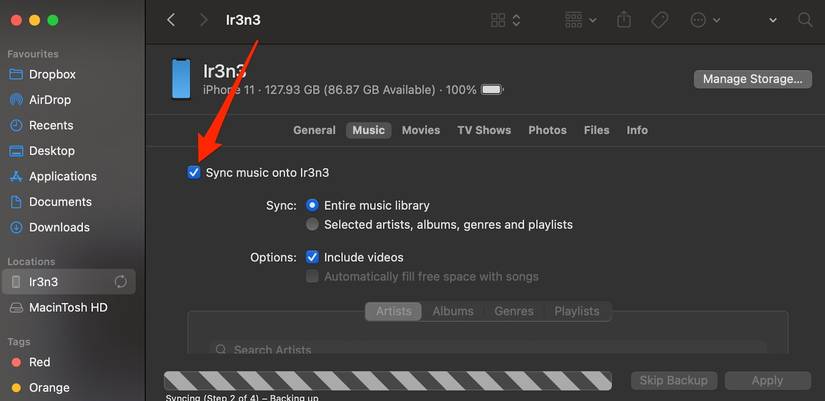Toggle Automatically fill free space checkbox
This screenshot has width=825, height=401.
(313, 276)
